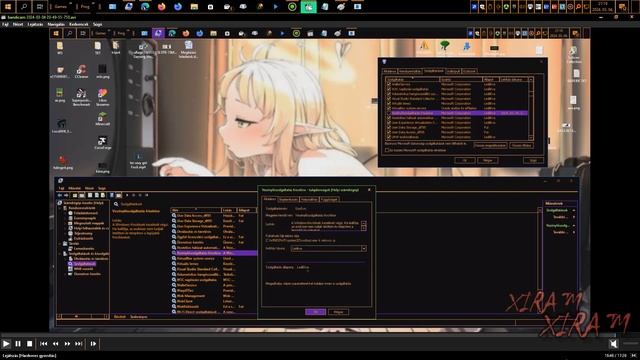The height and width of the screenshot is (360, 640).
Task: Click Összes engedélyezése button in msconfig
Action: 490,145
